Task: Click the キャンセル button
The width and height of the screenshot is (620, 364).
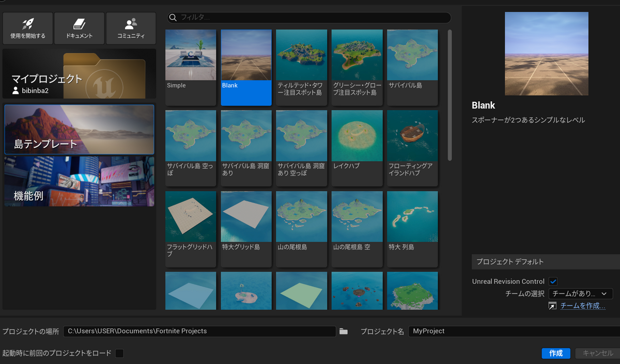Action: (x=597, y=353)
